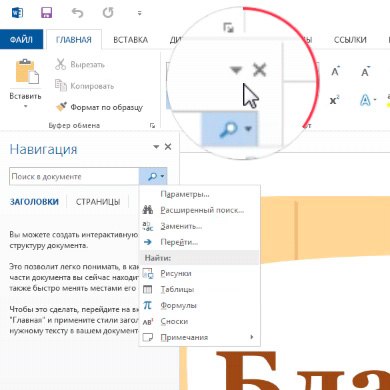This screenshot has width=390, height=390.
Task: Undo the last action with arrow icon
Action: pyautogui.click(x=77, y=13)
